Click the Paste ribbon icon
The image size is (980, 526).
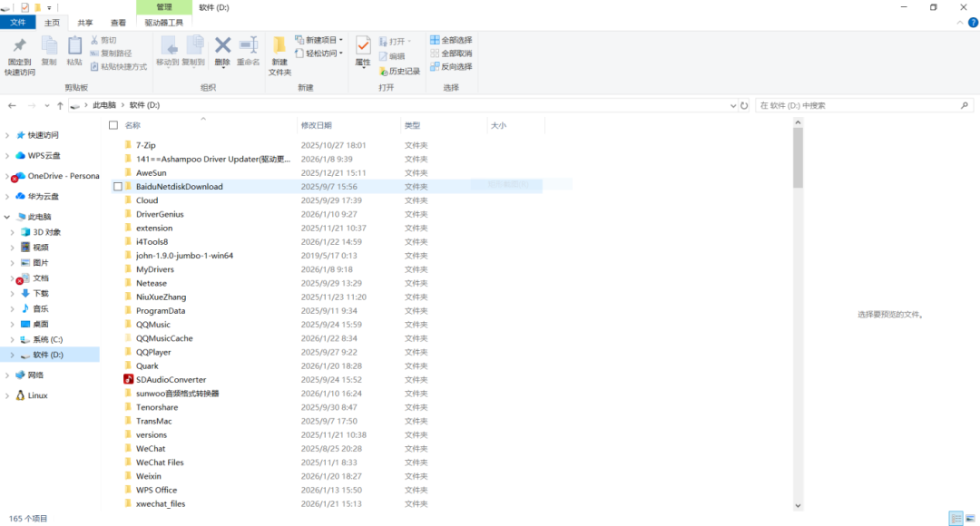coord(74,45)
